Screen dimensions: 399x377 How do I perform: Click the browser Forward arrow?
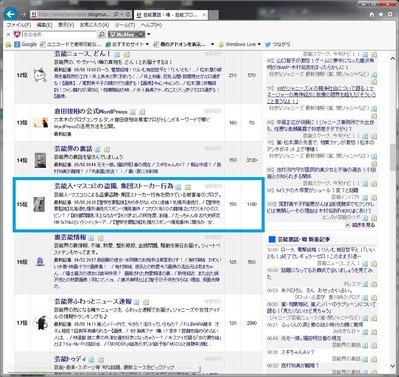pyautogui.click(x=24, y=15)
